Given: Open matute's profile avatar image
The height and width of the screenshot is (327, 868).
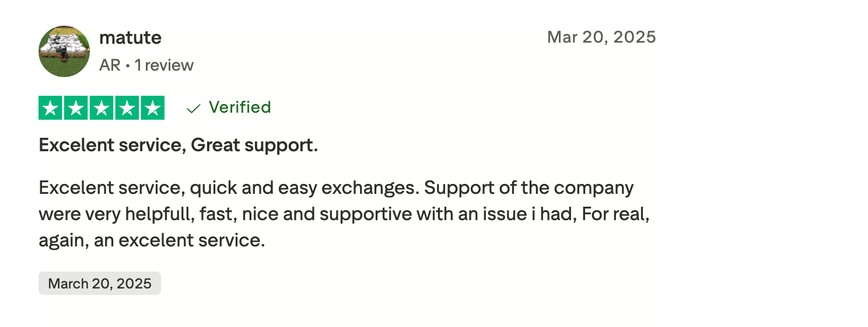Looking at the screenshot, I should click(x=64, y=51).
